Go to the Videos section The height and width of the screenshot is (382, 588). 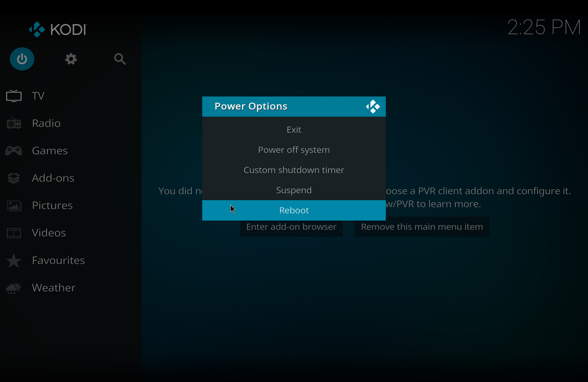49,233
